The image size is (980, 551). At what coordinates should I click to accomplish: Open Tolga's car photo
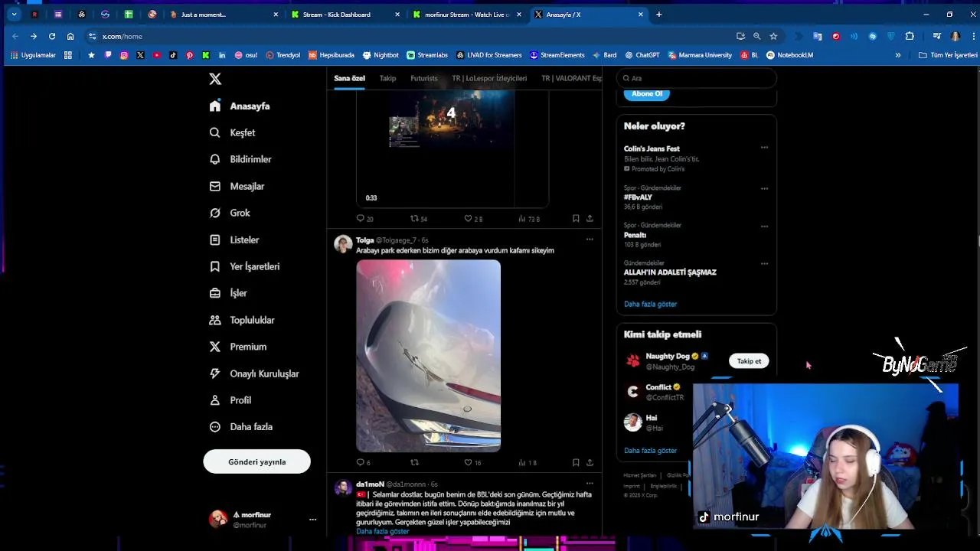pyautogui.click(x=428, y=356)
